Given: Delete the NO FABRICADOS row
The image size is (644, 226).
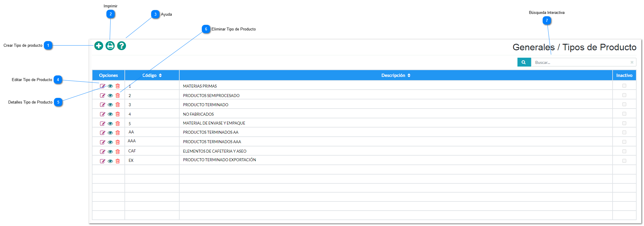Looking at the screenshot, I should click(118, 114).
